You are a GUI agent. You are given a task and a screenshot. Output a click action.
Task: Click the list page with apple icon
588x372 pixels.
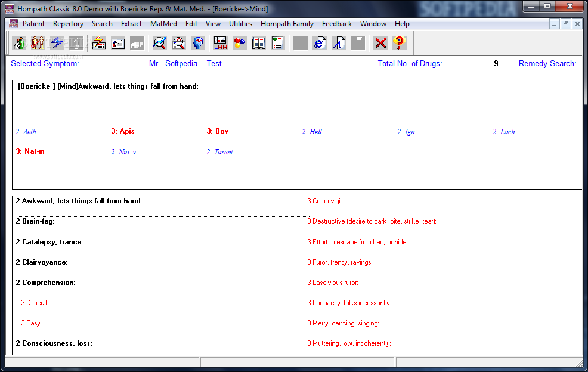(277, 43)
